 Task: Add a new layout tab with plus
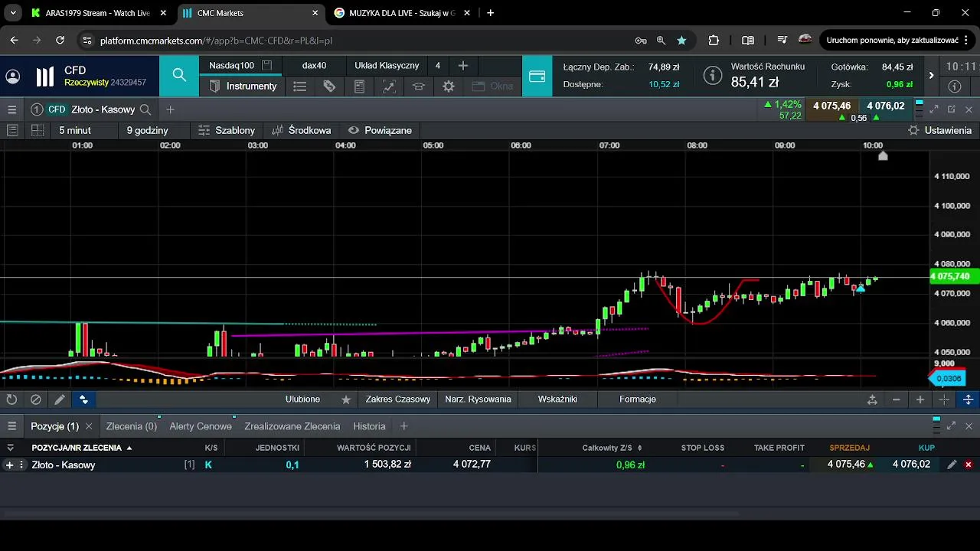462,66
